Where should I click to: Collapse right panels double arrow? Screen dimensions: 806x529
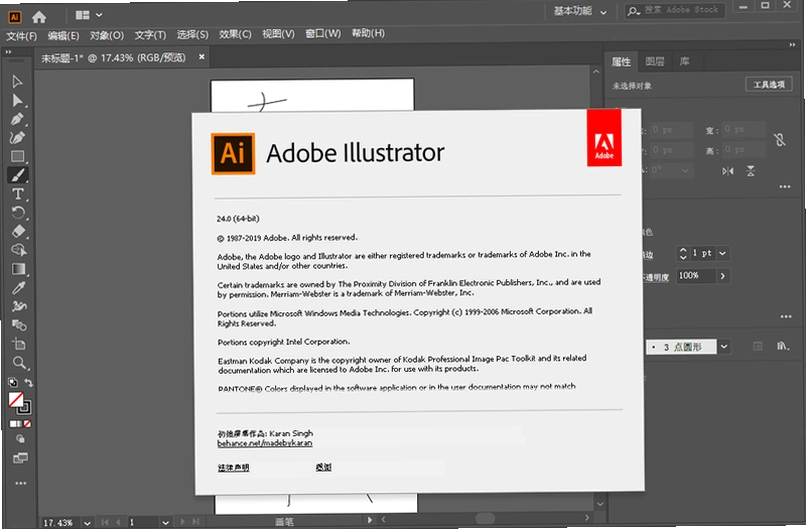(x=792, y=45)
